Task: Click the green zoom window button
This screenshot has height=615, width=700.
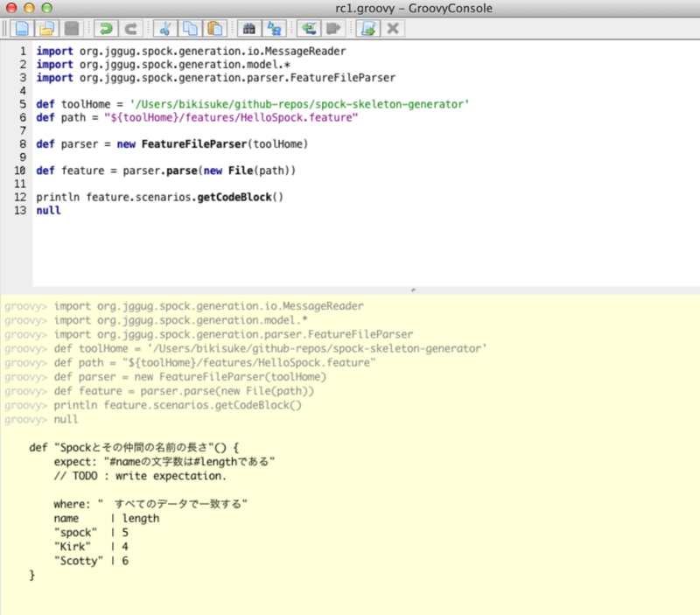Action: (47, 8)
